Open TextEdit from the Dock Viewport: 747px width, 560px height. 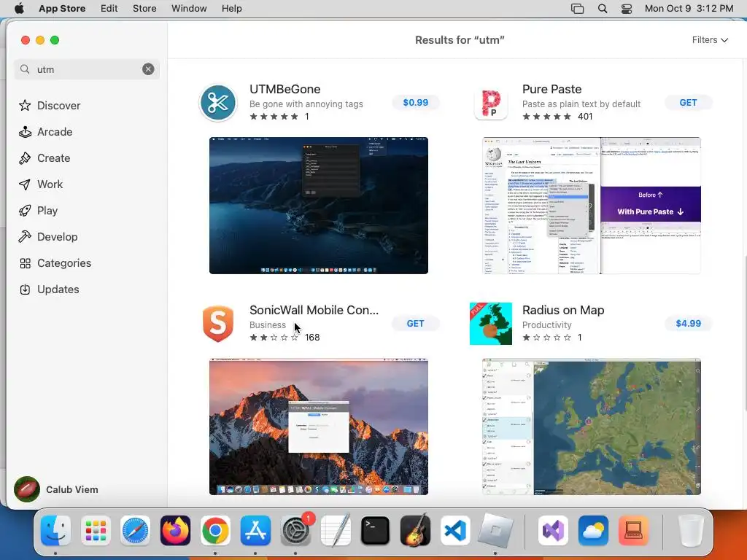pyautogui.click(x=336, y=530)
